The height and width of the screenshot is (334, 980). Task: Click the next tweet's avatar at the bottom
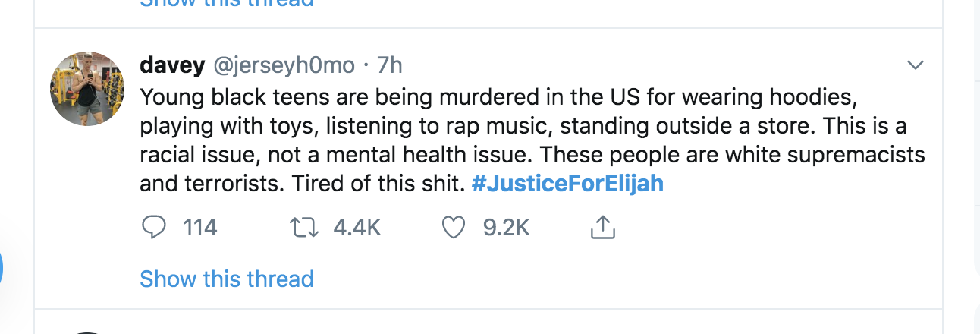pos(86,331)
